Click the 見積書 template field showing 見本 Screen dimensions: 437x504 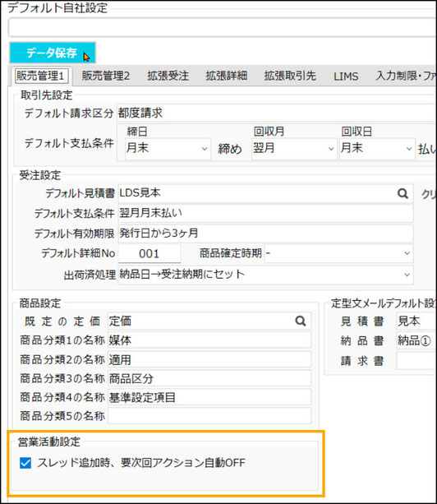(416, 321)
